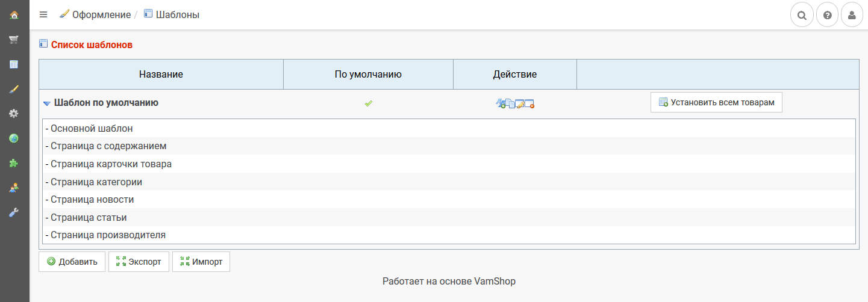This screenshot has width=868, height=302.
Task: Click the Действие column header
Action: point(514,75)
